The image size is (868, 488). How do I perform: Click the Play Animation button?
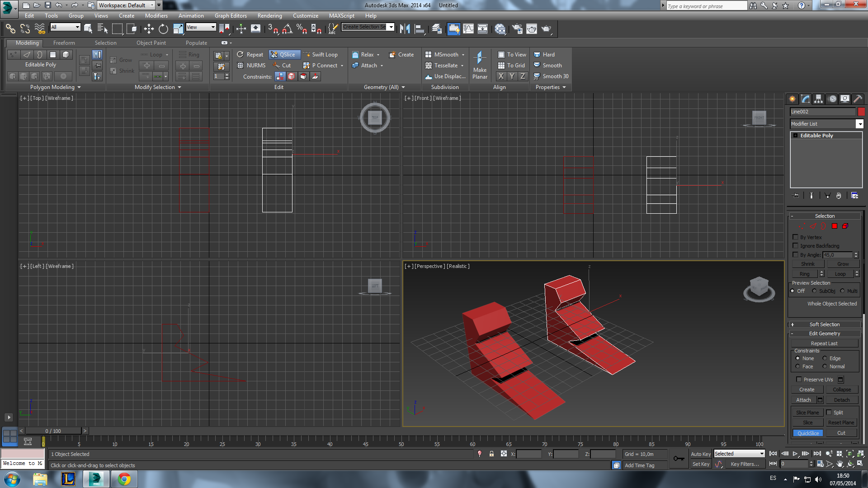pyautogui.click(x=795, y=454)
